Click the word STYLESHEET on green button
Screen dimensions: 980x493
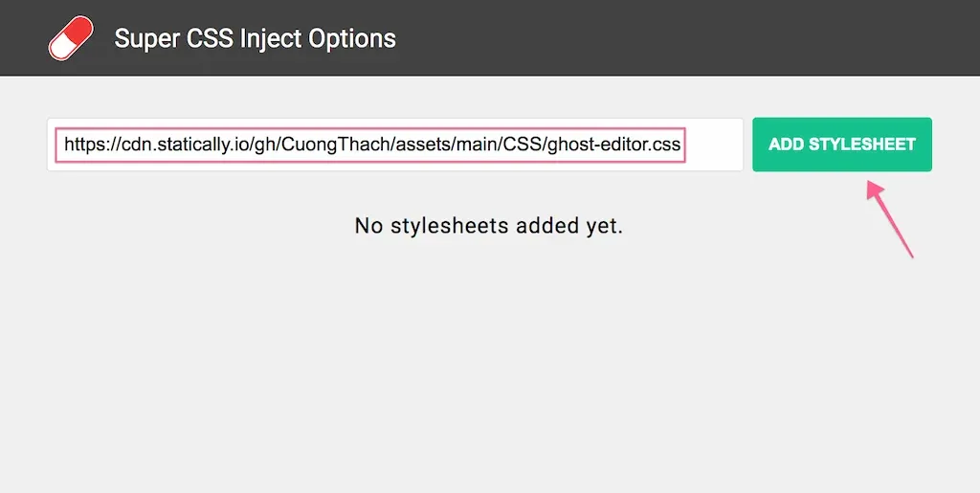click(x=862, y=145)
